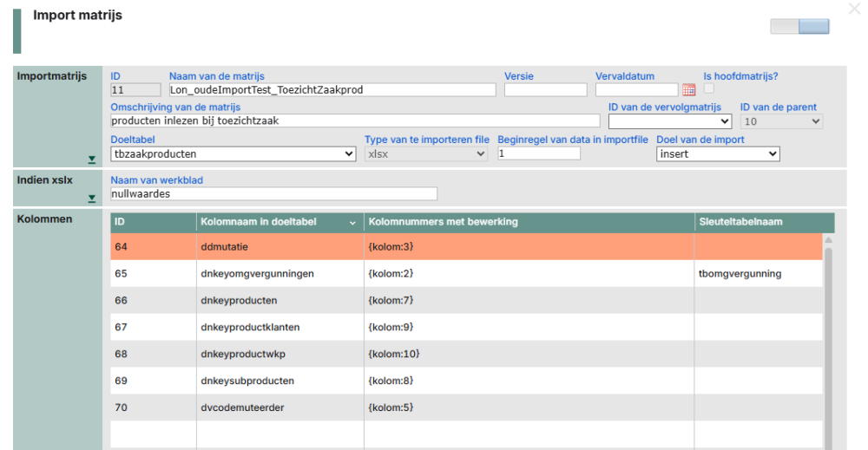Screen dimensions: 868x450
Task: Open the Doeltabel dropdown
Action: [233, 153]
